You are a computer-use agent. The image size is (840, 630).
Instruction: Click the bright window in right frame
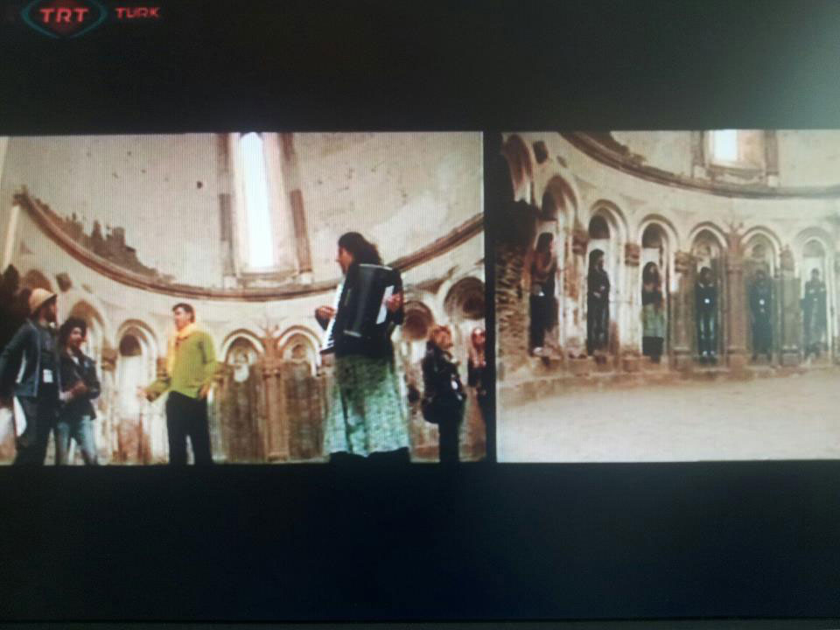click(x=724, y=146)
